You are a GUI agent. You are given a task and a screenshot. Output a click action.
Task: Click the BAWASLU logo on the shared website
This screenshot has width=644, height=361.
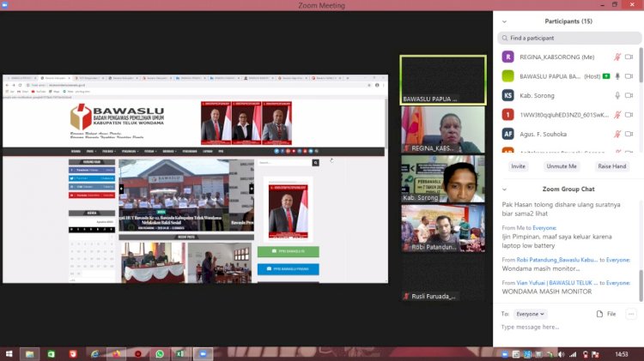pyautogui.click(x=117, y=117)
